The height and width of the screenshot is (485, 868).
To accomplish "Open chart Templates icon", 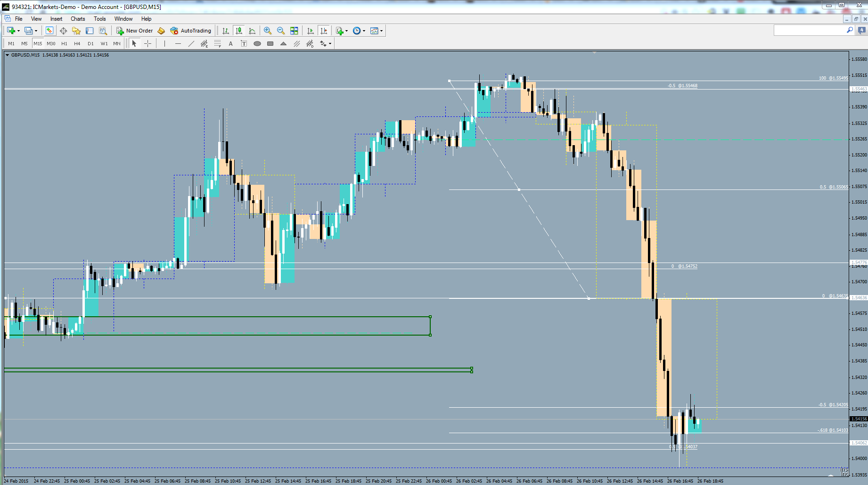I will click(x=374, y=31).
